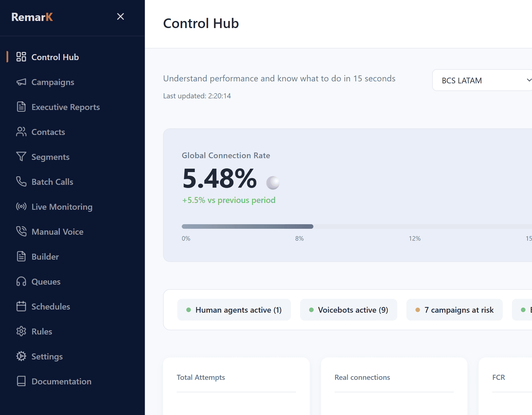This screenshot has height=415, width=532.
Task: Click Human agents active (1) chip
Action: (234, 310)
